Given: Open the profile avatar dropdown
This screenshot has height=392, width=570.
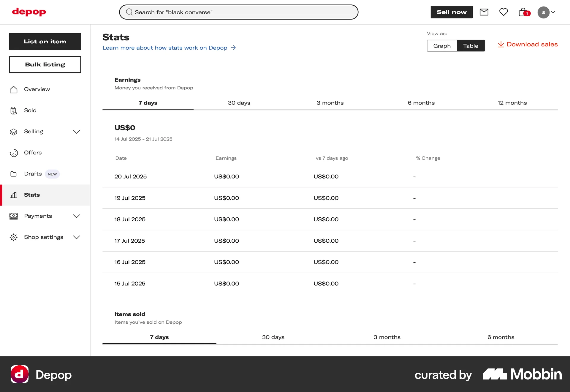Looking at the screenshot, I should pyautogui.click(x=546, y=12).
